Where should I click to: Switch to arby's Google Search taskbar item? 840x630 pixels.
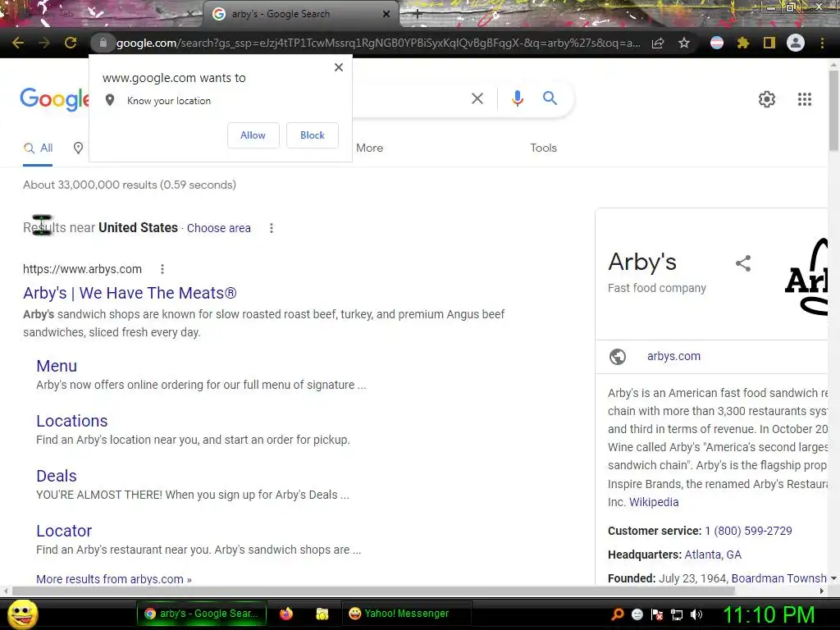(202, 614)
